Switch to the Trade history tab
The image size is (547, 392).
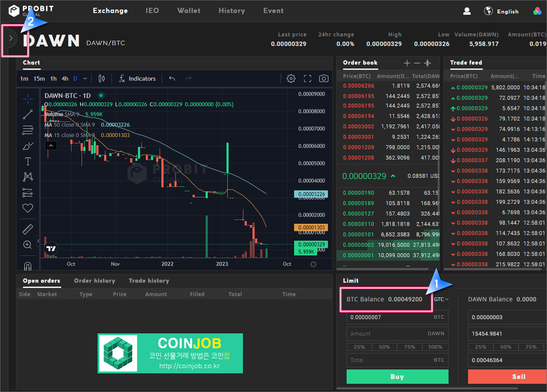[149, 281]
